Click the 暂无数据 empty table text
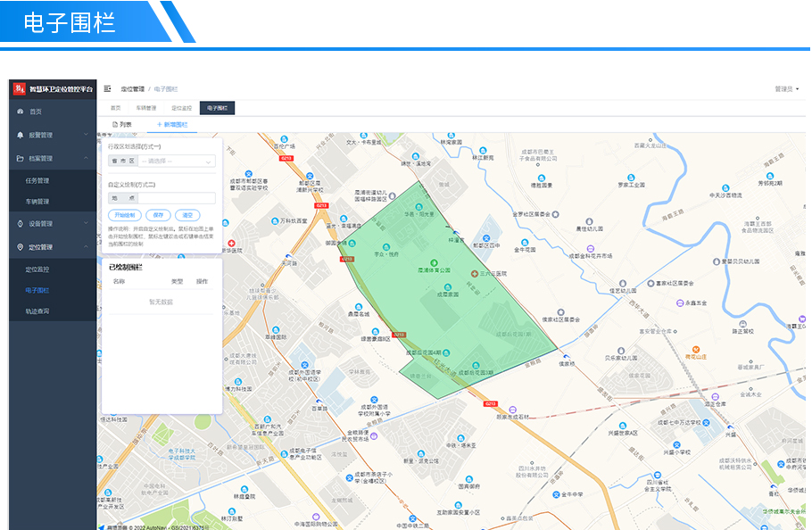 click(161, 302)
